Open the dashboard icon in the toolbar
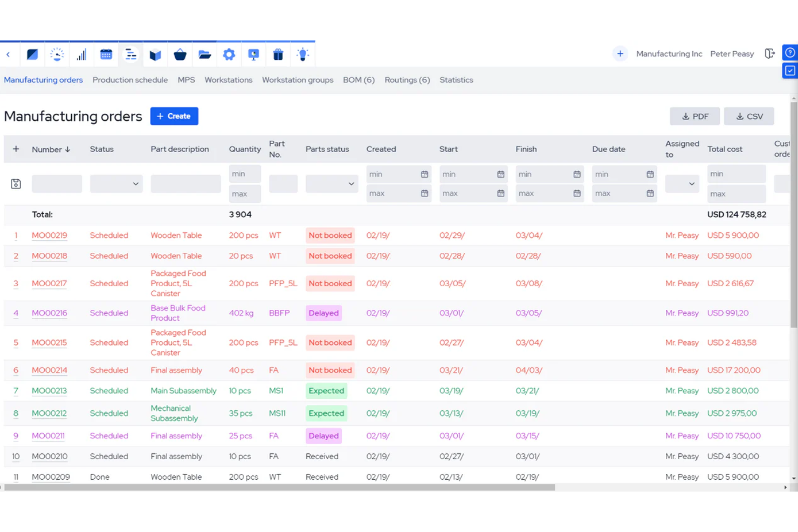Screen dimensions: 798x532 (32, 54)
